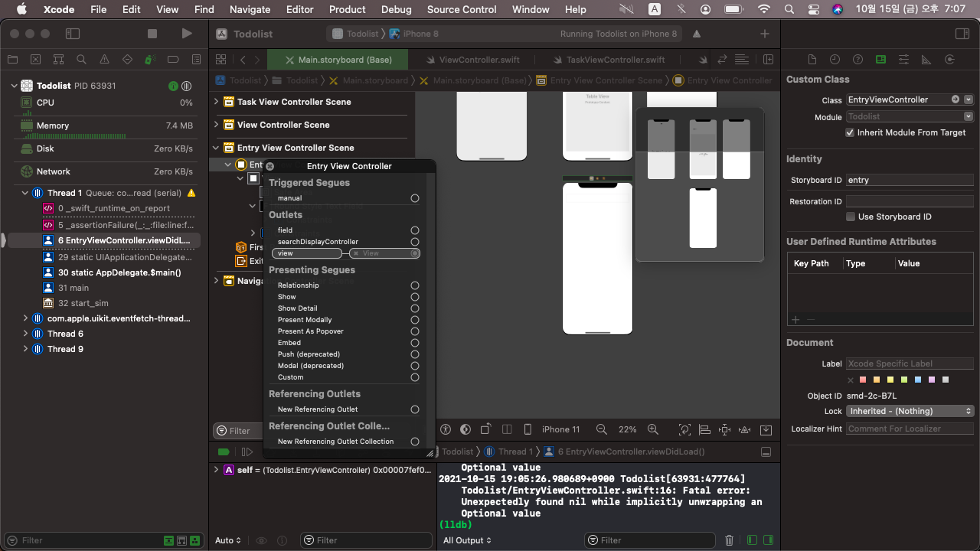The width and height of the screenshot is (980, 551).
Task: Toggle the inspectors sidebar
Action: pyautogui.click(x=962, y=34)
